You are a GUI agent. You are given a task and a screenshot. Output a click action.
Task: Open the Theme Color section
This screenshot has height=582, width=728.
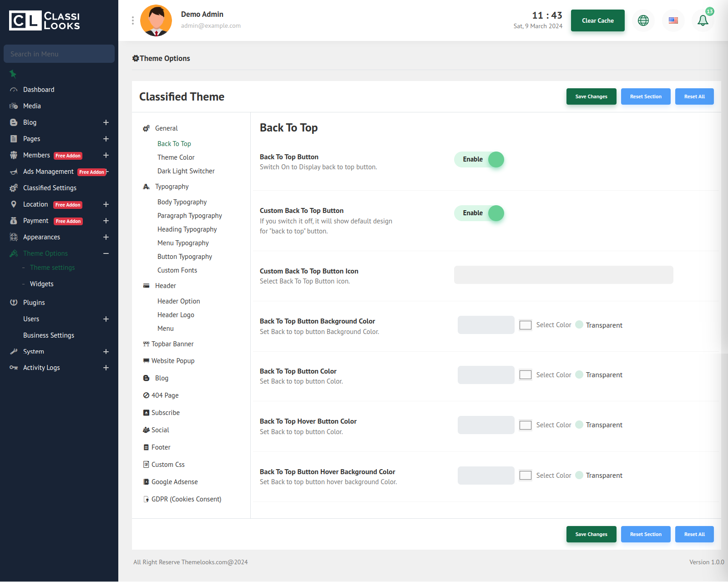[x=176, y=157]
